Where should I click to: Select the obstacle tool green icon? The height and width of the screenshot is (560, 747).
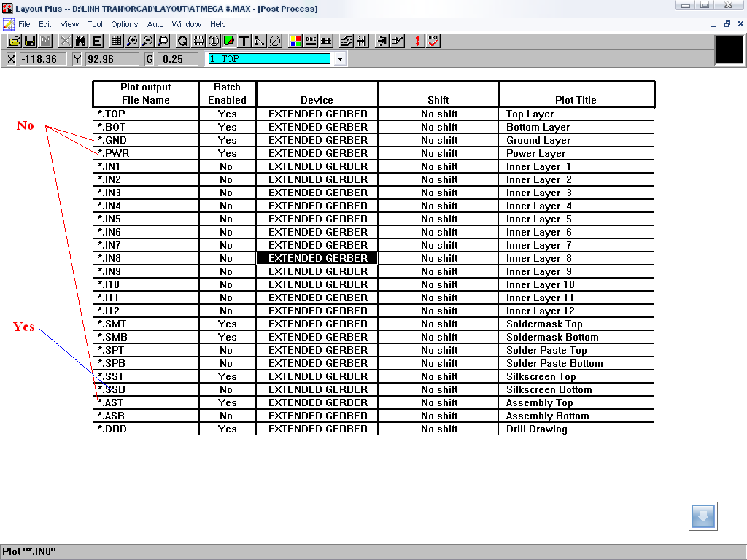[x=228, y=42]
